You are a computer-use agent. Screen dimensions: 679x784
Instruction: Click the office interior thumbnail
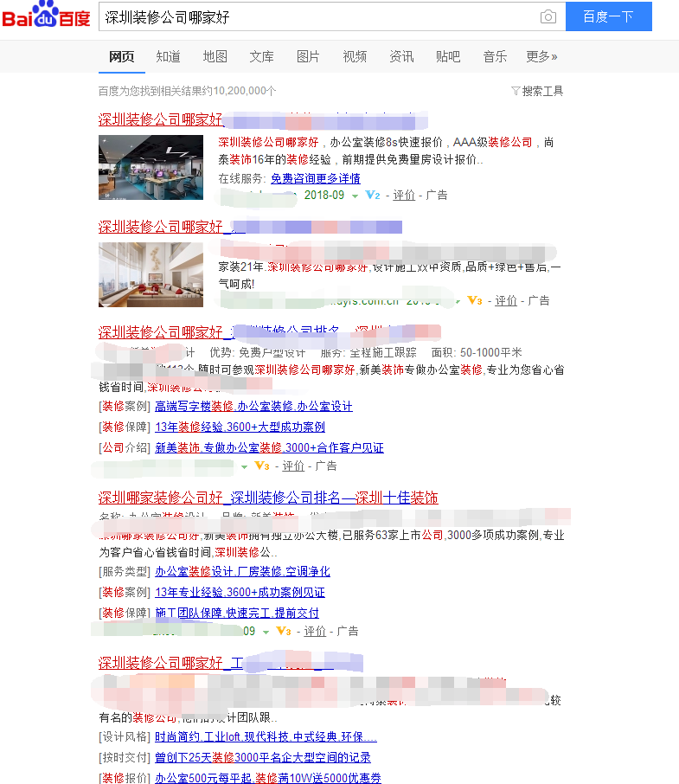(151, 168)
